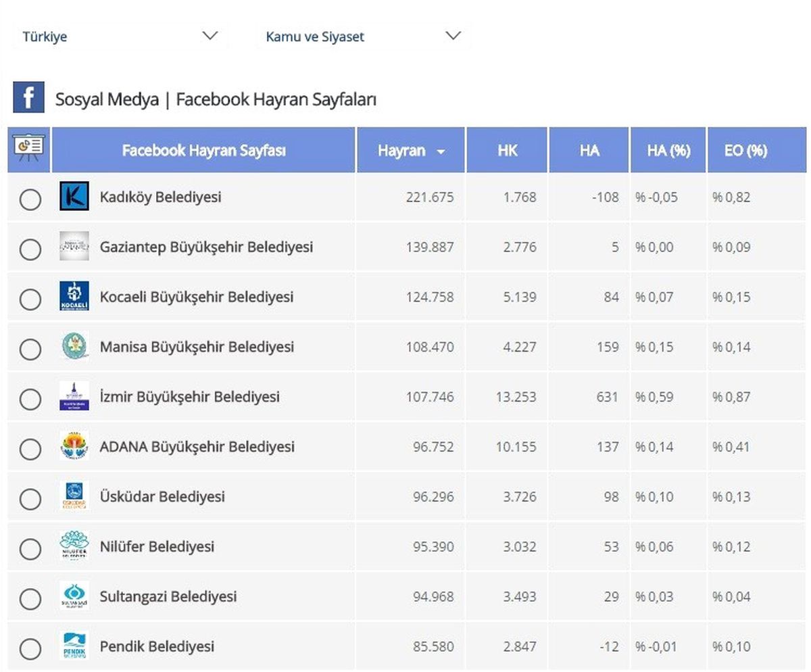This screenshot has width=811, height=672.
Task: Click ADANA HK value 10.155
Action: [516, 447]
